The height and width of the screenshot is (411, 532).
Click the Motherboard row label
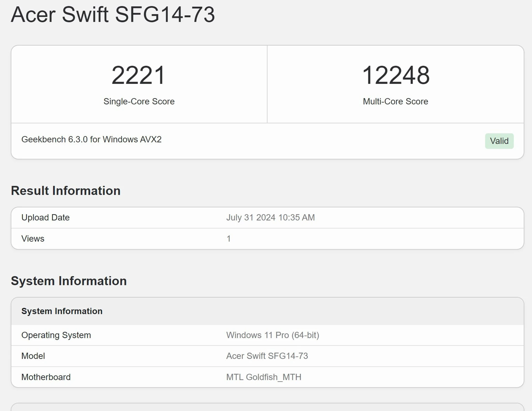coord(46,377)
